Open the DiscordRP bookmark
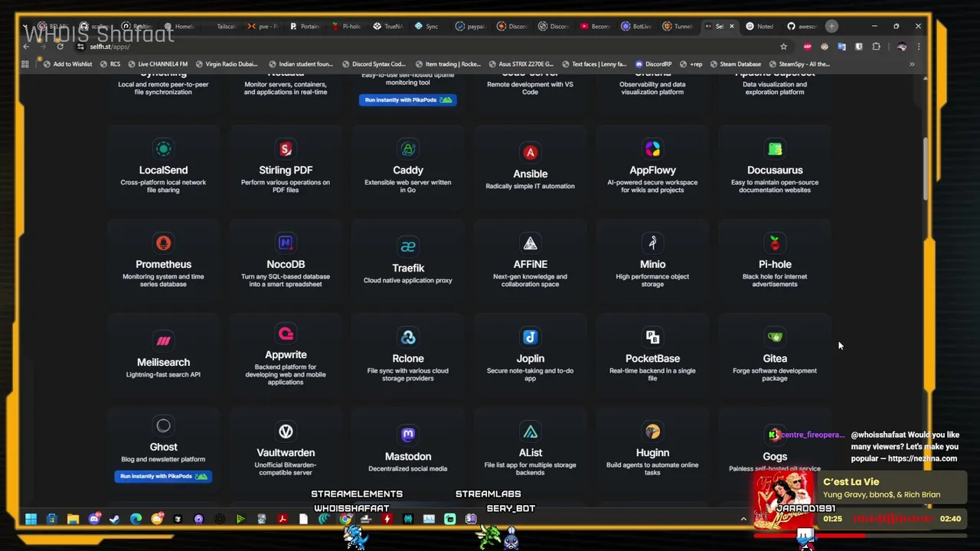This screenshot has height=551, width=980. click(x=653, y=64)
